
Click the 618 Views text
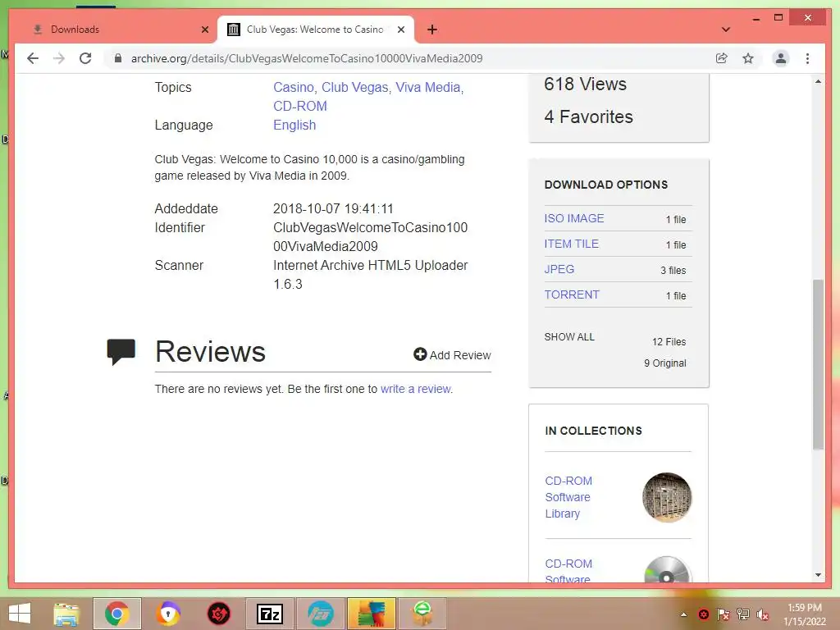point(585,84)
